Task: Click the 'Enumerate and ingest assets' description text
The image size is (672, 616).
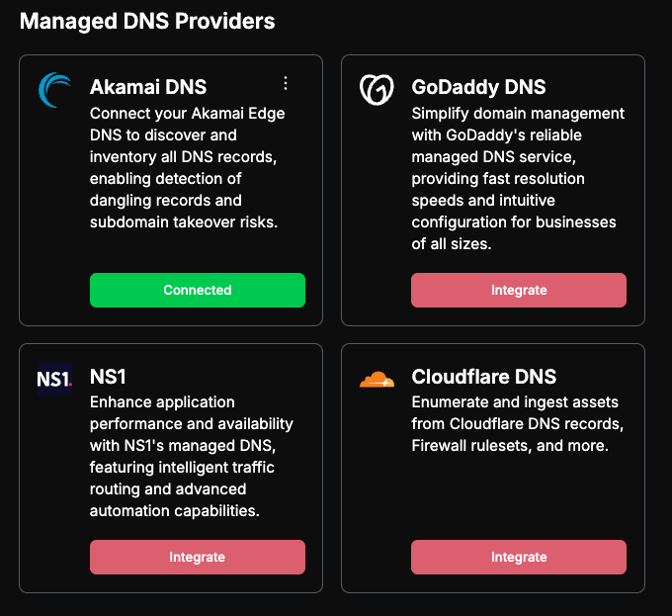Action: tap(517, 423)
